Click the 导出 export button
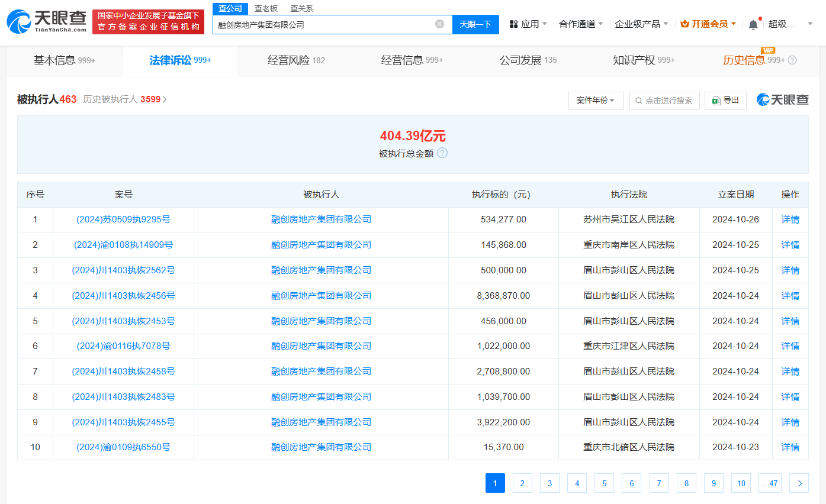This screenshot has width=826, height=504. click(x=725, y=101)
